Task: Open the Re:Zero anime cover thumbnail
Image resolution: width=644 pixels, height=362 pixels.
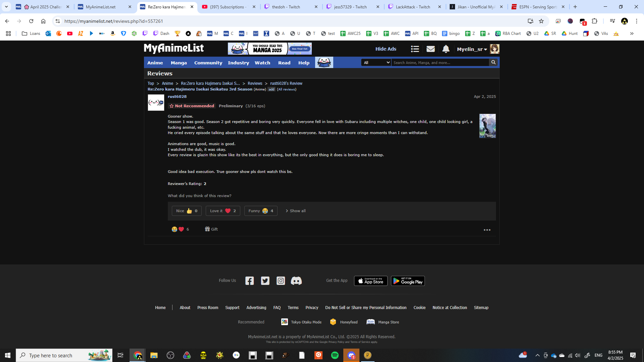Action: [x=488, y=126]
